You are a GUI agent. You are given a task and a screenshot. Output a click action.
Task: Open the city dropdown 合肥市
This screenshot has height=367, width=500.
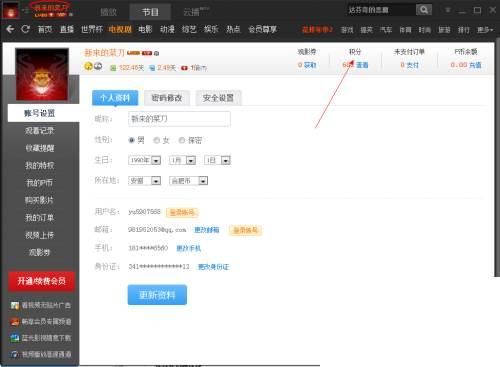tap(188, 181)
